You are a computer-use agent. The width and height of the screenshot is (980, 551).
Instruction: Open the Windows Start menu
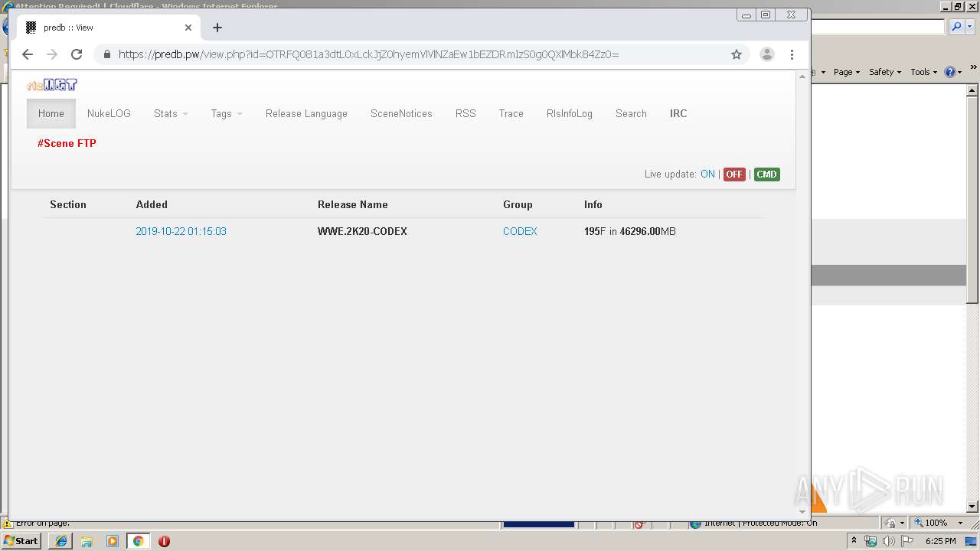[21, 541]
